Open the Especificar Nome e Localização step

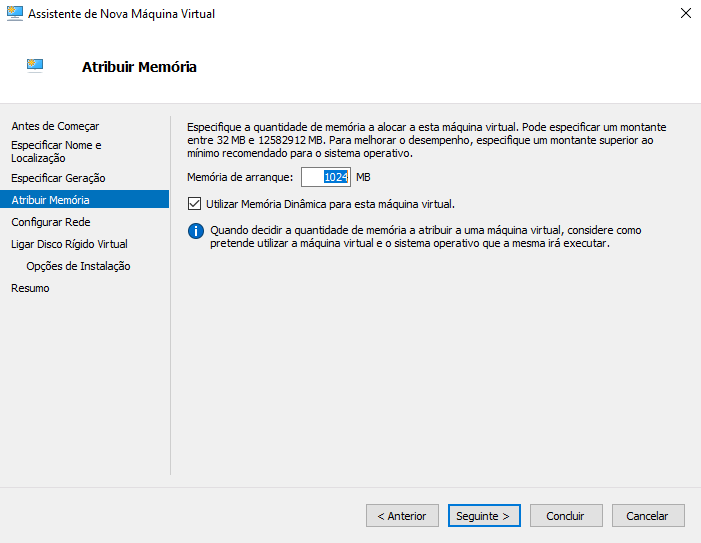coord(56,151)
